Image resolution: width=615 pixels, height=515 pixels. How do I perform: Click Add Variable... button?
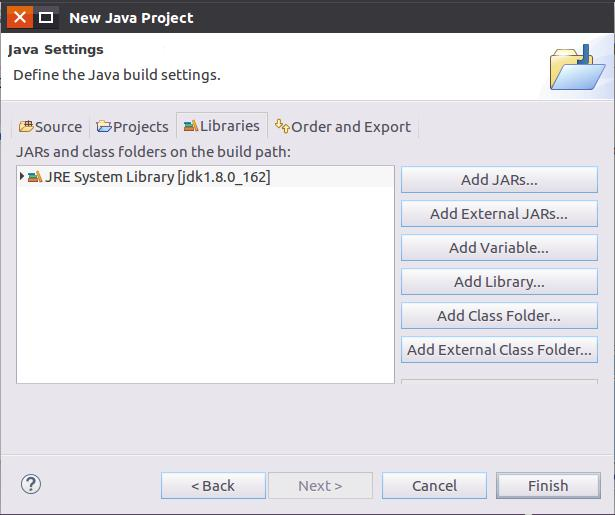pos(499,248)
